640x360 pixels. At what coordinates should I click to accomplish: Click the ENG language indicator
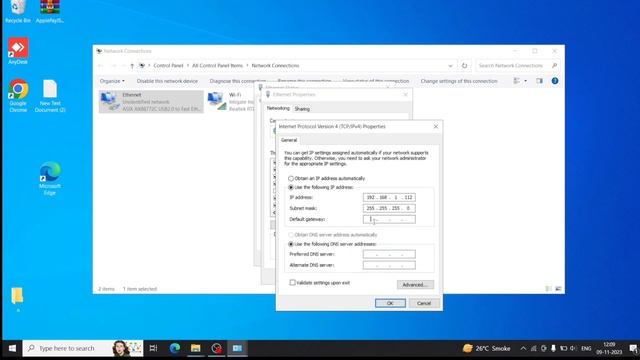(586, 348)
